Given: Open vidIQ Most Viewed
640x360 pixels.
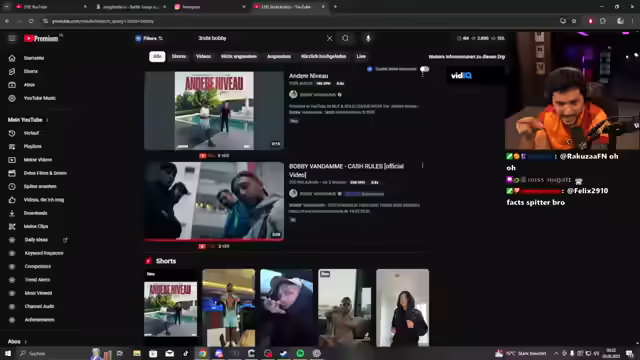Looking at the screenshot, I should click(x=37, y=293).
